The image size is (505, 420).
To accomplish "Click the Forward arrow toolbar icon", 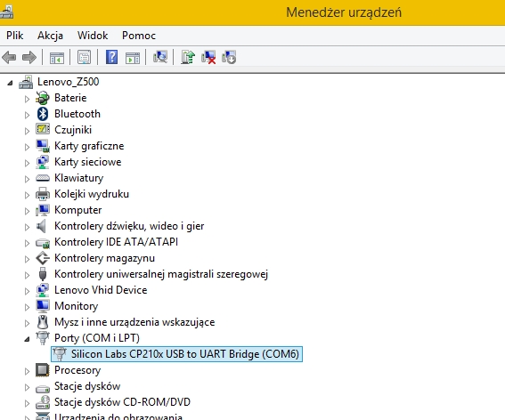I will pos(29,58).
